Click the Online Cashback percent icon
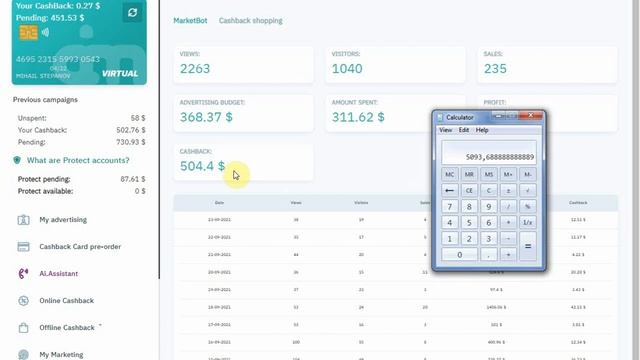Viewport: 640px width, 360px height. click(x=23, y=301)
